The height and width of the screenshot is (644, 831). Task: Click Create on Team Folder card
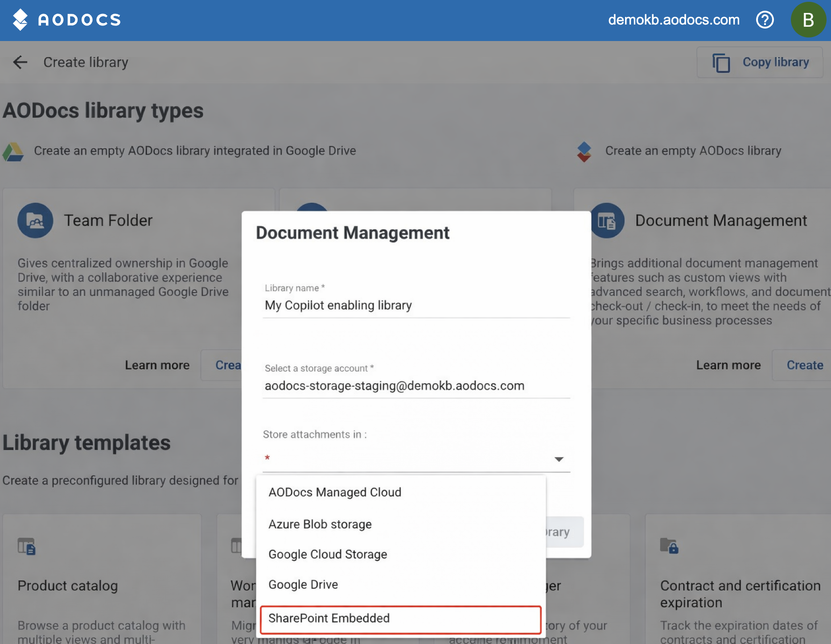tap(221, 365)
